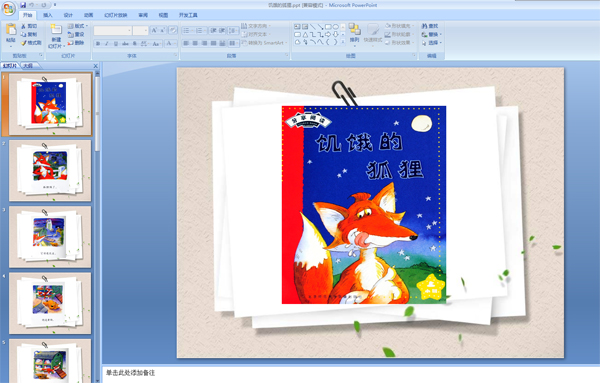The height and width of the screenshot is (383, 600).
Task: Select the Cut (剪切) scissors icon
Action: 23,26
